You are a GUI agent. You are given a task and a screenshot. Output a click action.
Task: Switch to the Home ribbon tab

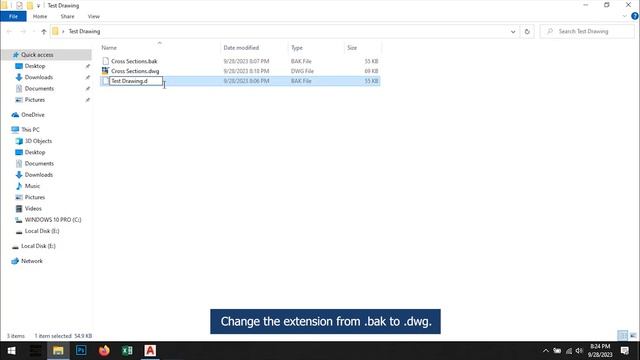coord(40,16)
